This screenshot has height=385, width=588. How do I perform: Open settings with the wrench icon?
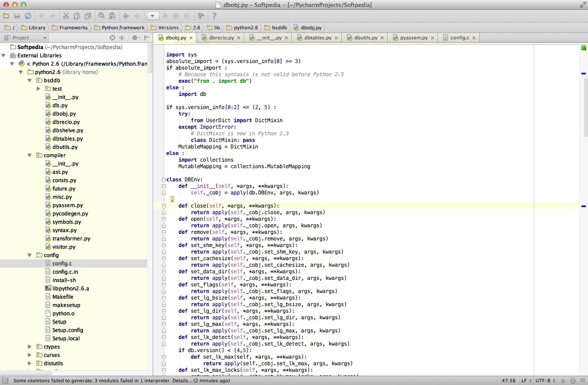(x=200, y=16)
